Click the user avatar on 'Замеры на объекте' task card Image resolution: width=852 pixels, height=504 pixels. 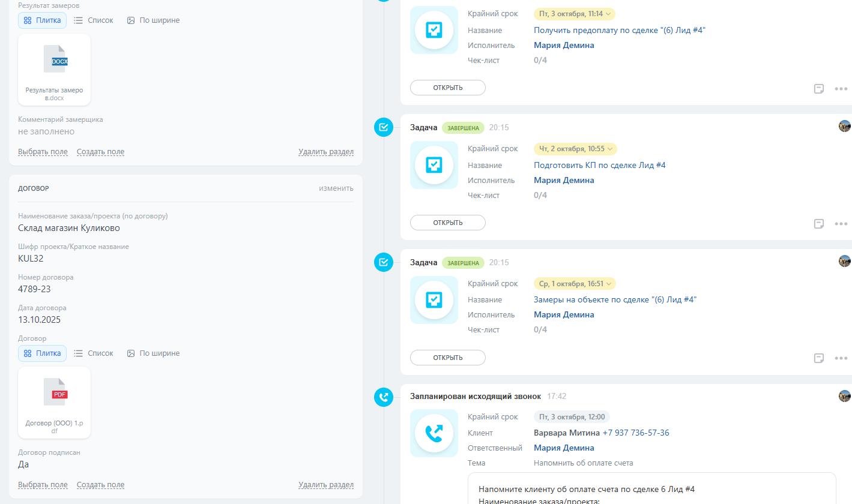point(845,261)
